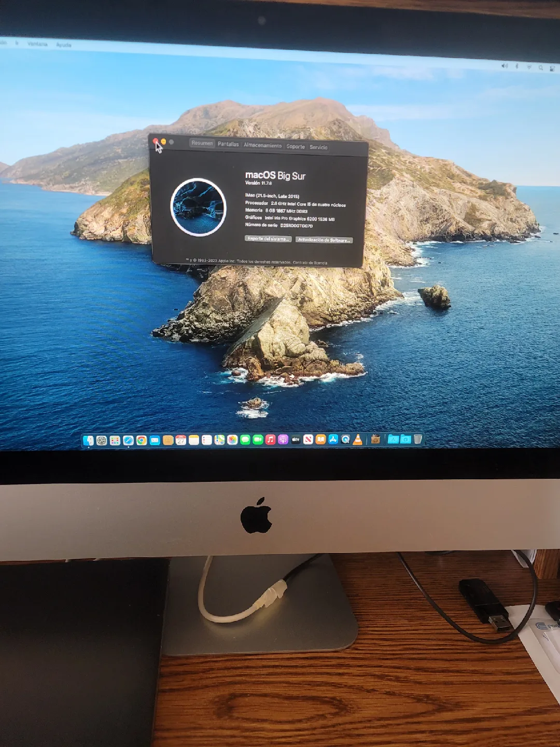Open the Podcasts app in dock
Screen dimensions: 560x747
[283, 440]
